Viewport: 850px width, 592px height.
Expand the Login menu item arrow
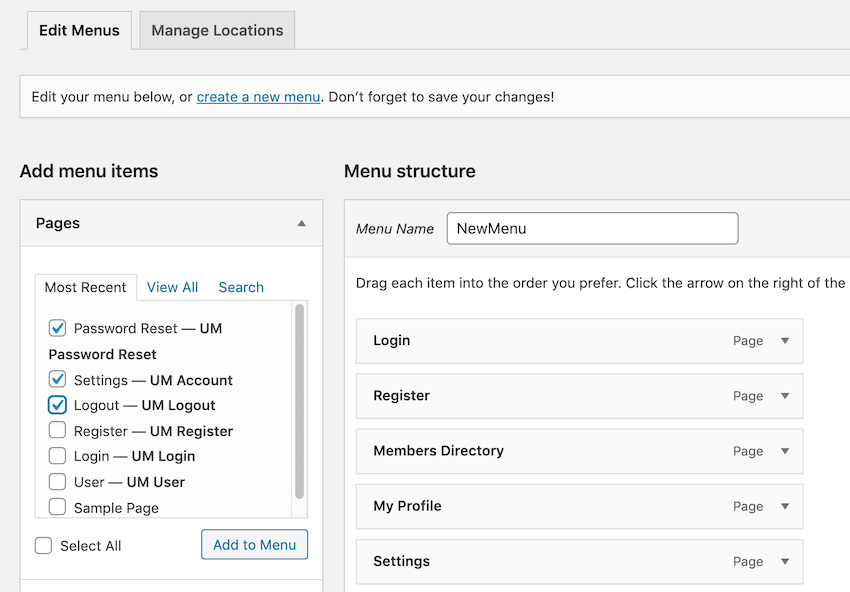coord(785,341)
